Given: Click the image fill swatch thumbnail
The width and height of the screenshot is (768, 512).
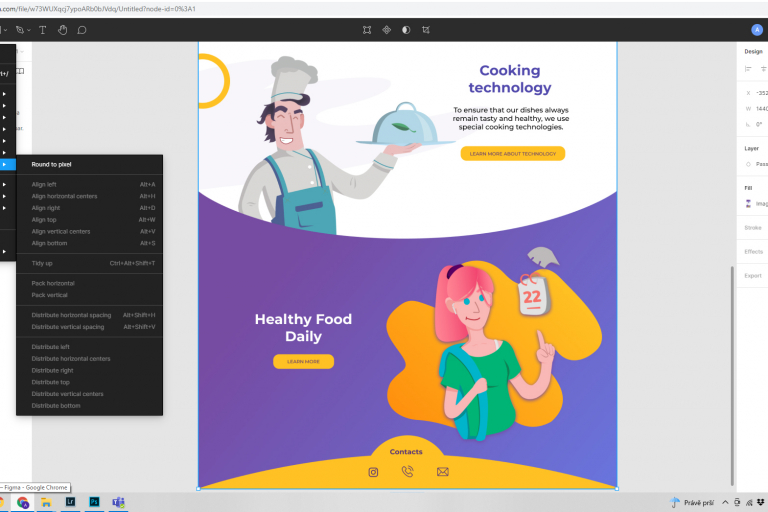Looking at the screenshot, I should pyautogui.click(x=748, y=203).
